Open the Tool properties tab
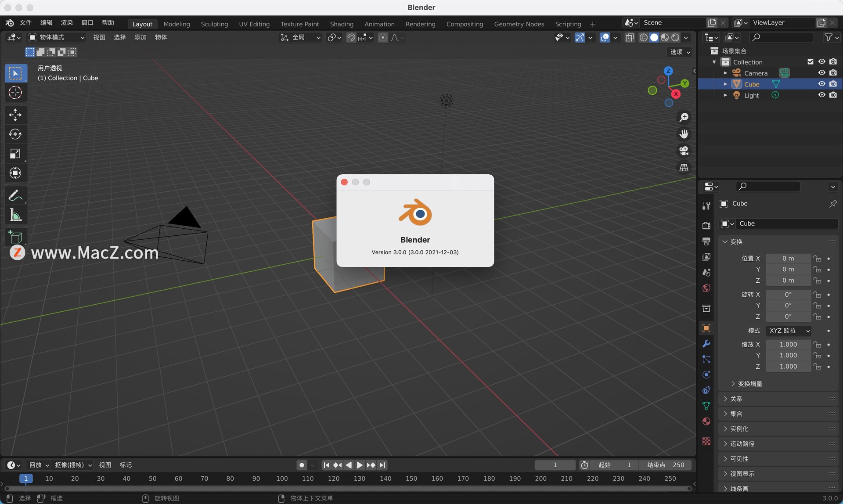 pos(706,206)
